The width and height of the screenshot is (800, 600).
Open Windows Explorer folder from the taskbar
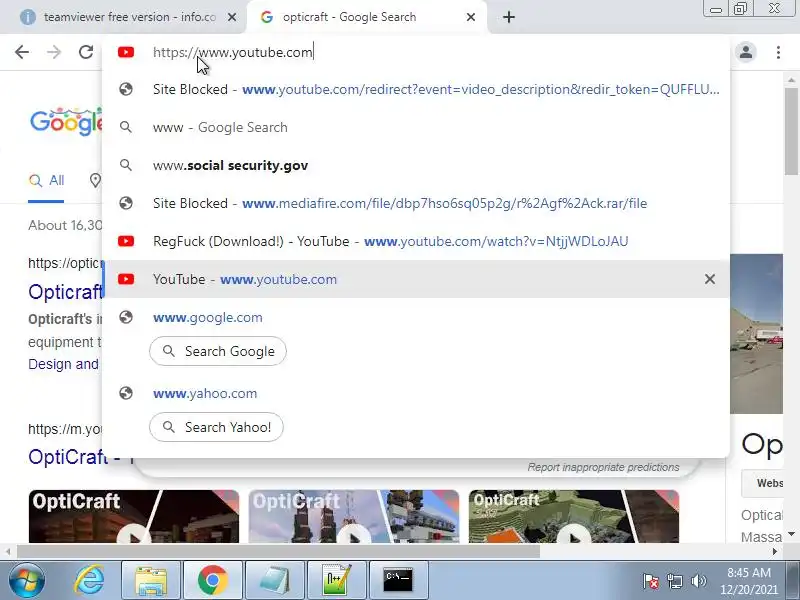point(151,580)
